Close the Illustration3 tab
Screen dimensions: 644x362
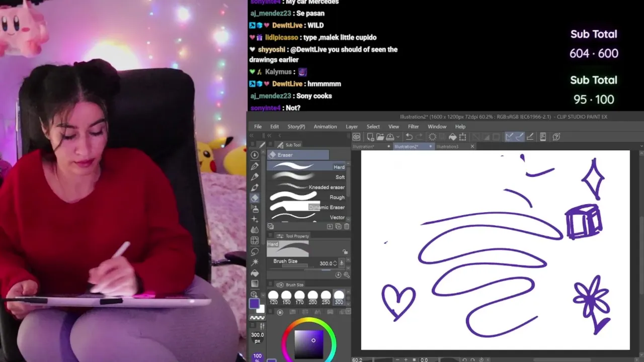[472, 146]
